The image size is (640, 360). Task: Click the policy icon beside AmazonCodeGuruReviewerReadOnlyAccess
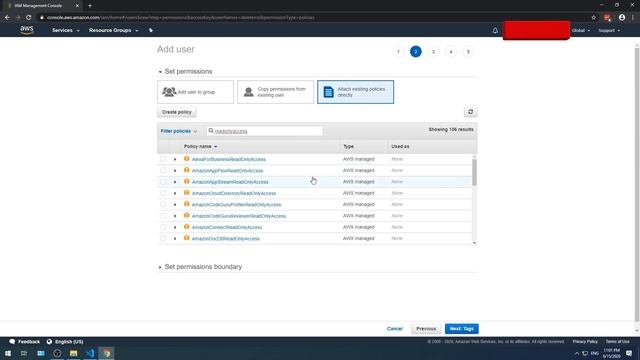pyautogui.click(x=187, y=216)
